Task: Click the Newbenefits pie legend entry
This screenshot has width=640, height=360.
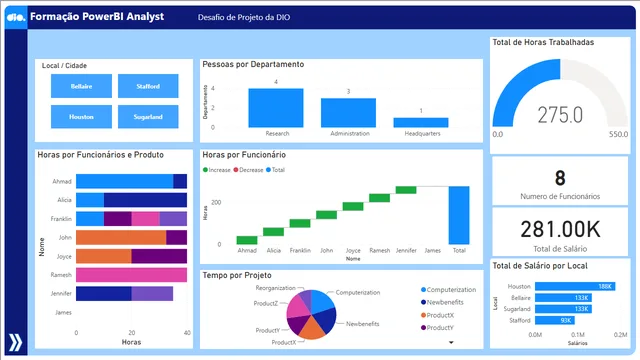Action: (442, 302)
